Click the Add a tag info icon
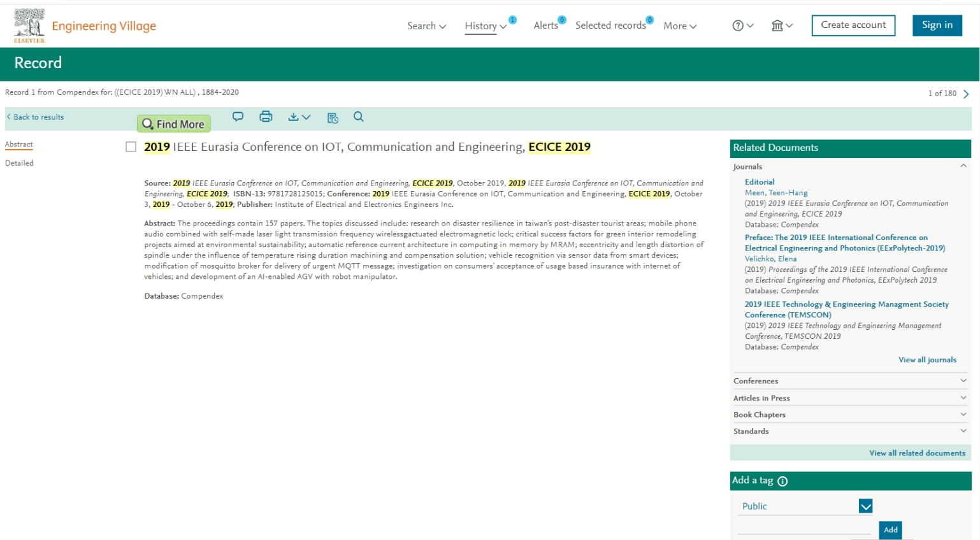Viewport: 980px width, 540px height. coord(782,481)
